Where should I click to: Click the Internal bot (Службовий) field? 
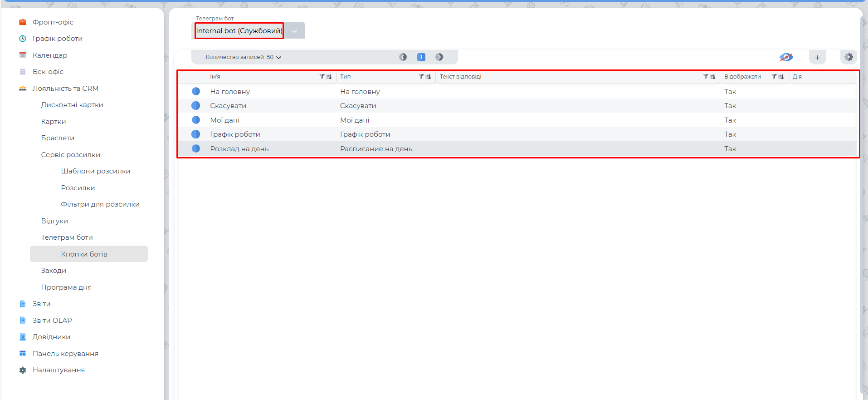(x=239, y=31)
